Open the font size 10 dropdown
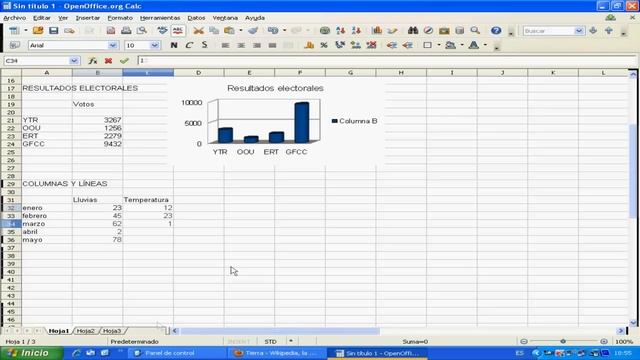 click(x=154, y=45)
